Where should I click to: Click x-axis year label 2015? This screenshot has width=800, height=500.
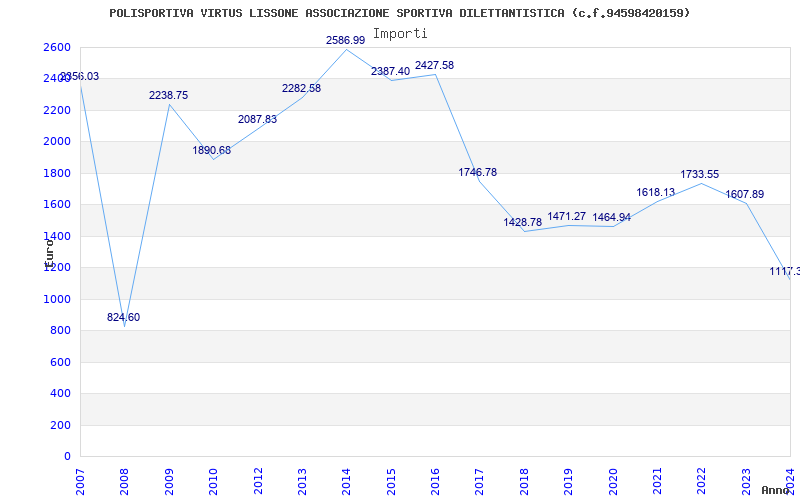tap(391, 481)
